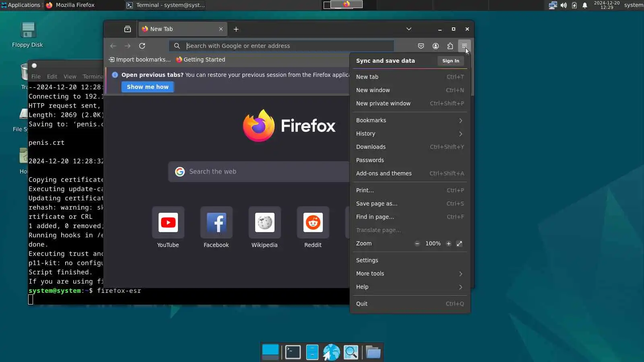Expand the History submenu

[410, 134]
